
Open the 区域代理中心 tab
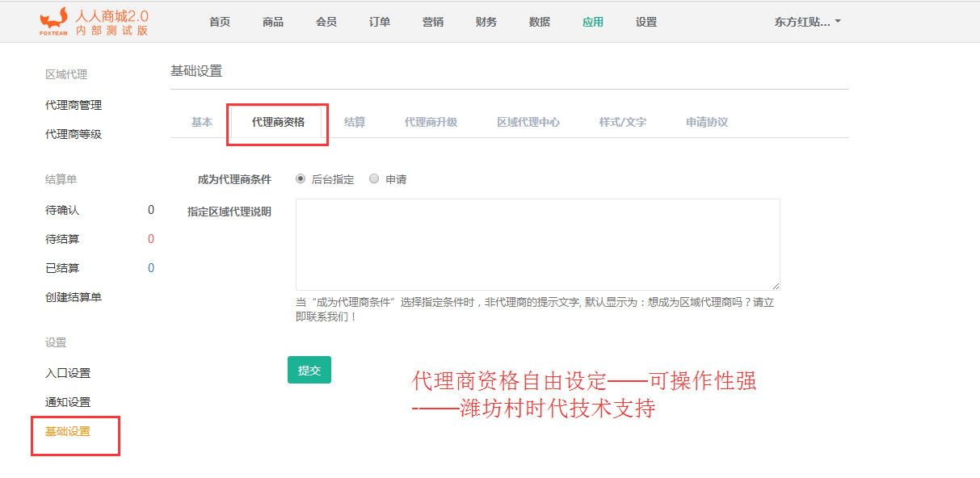click(528, 122)
